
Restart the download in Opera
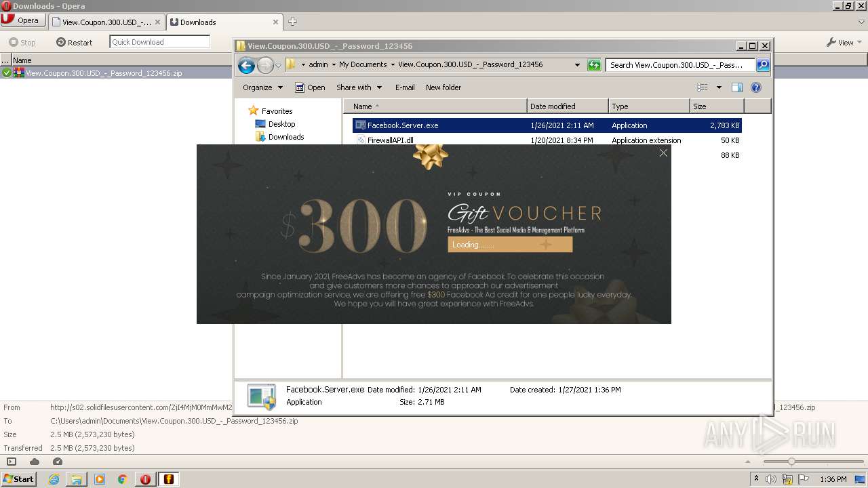75,42
